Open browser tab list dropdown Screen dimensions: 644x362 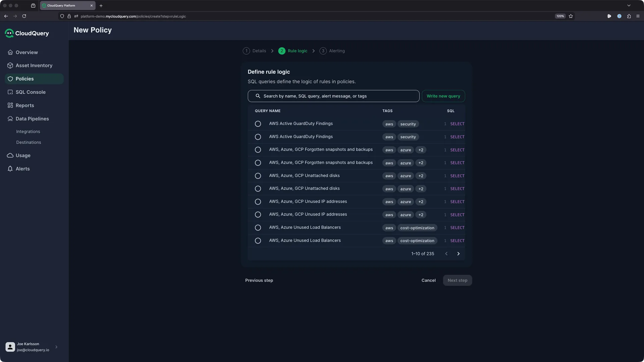629,5
